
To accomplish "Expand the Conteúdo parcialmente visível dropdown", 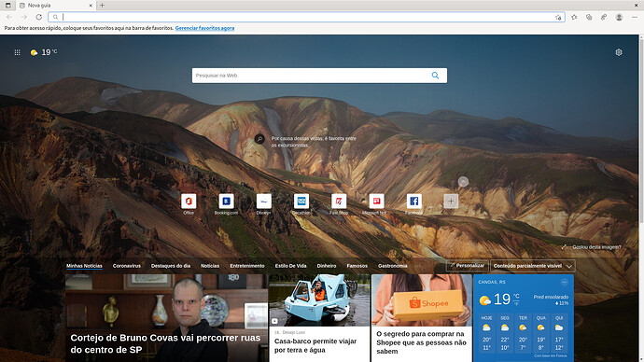I will pyautogui.click(x=533, y=266).
